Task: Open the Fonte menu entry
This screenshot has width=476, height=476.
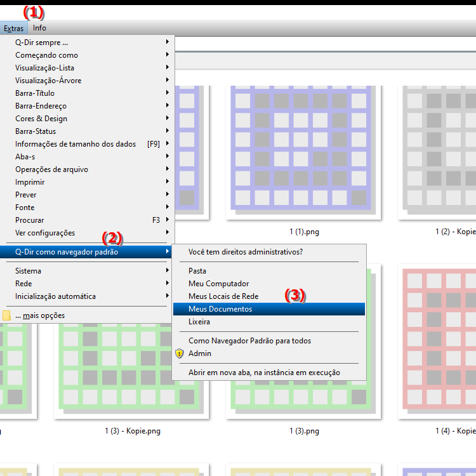Action: [88, 208]
